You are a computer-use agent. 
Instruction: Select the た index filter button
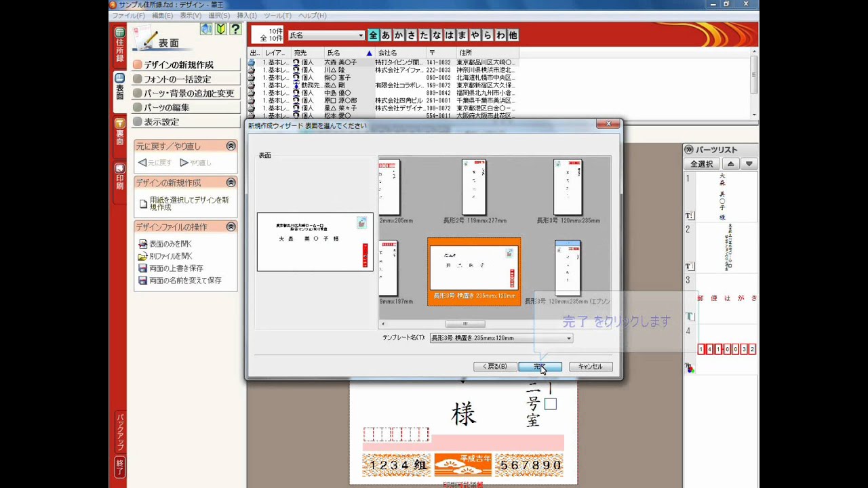click(424, 35)
